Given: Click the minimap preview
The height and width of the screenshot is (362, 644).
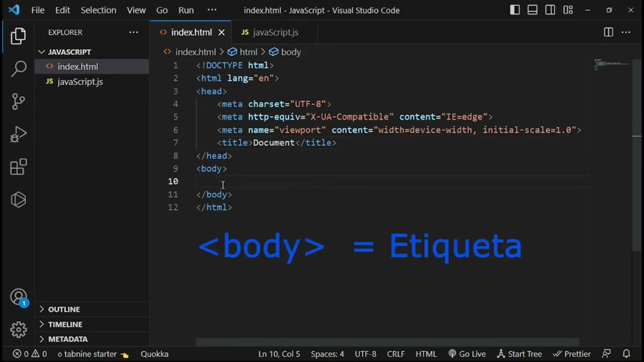Looking at the screenshot, I should coord(612,64).
